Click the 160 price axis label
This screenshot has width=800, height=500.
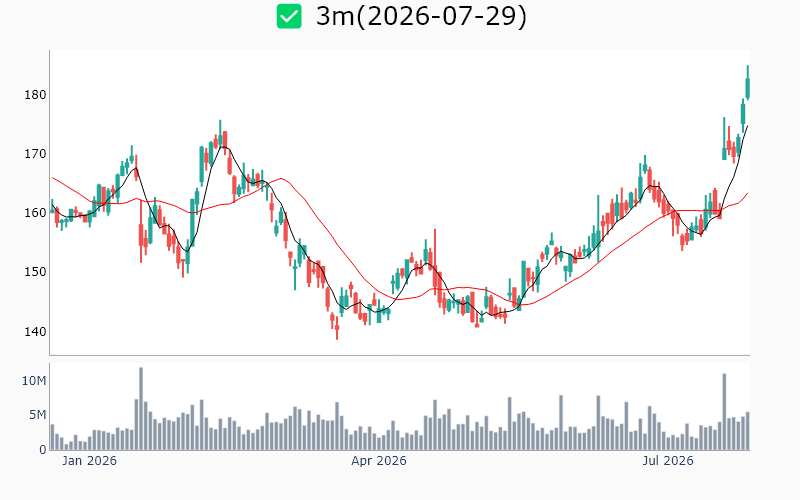pos(35,213)
